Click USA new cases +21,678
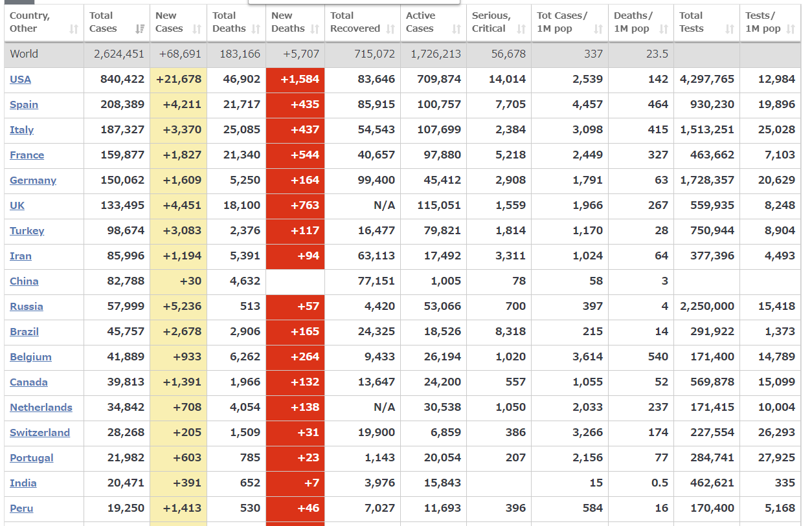 [179, 79]
